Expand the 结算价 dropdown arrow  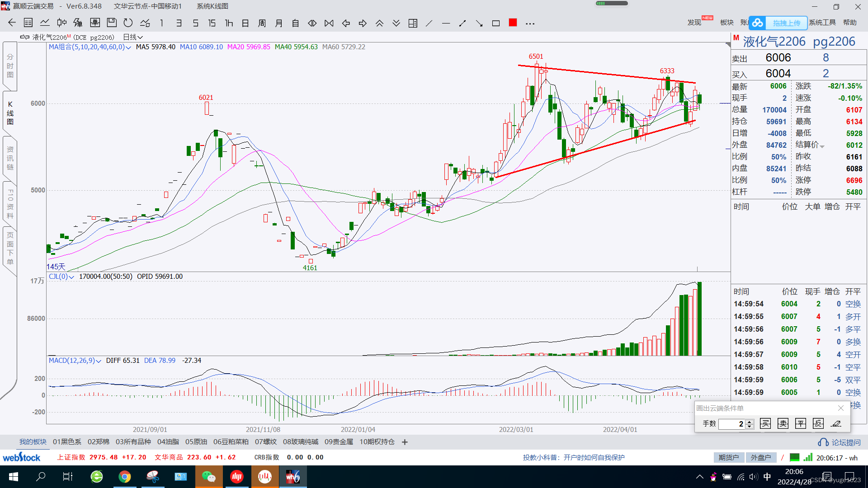pyautogui.click(x=822, y=146)
